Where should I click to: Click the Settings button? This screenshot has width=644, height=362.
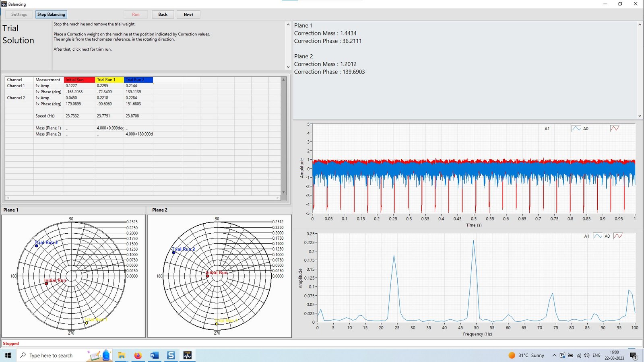coord(19,14)
